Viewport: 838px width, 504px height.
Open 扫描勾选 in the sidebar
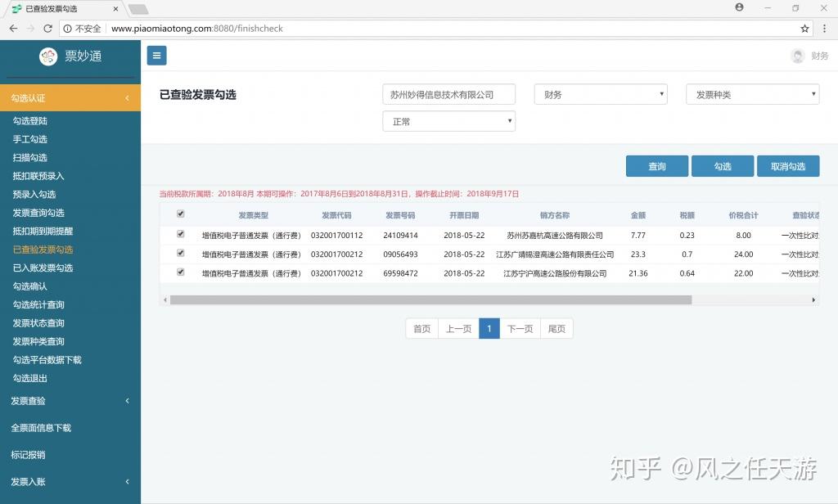(x=30, y=158)
